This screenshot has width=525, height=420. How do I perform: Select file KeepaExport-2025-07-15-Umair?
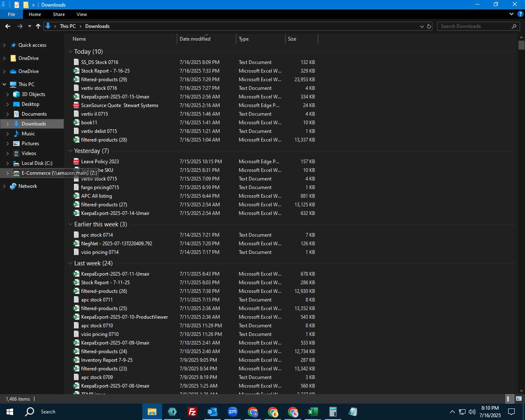click(x=115, y=97)
